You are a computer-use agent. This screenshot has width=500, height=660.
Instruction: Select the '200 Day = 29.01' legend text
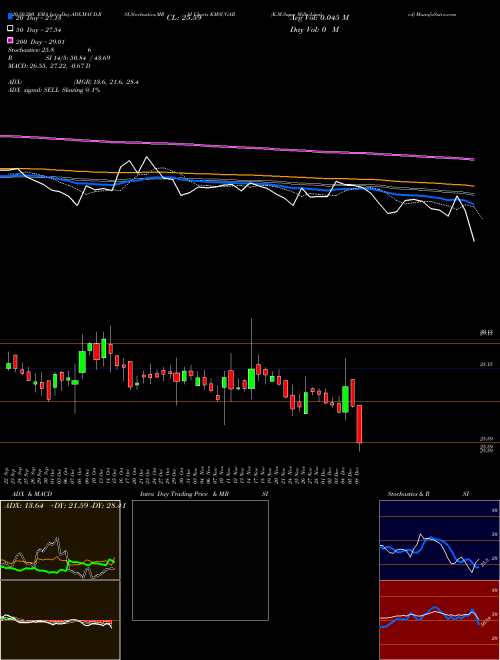point(40,42)
